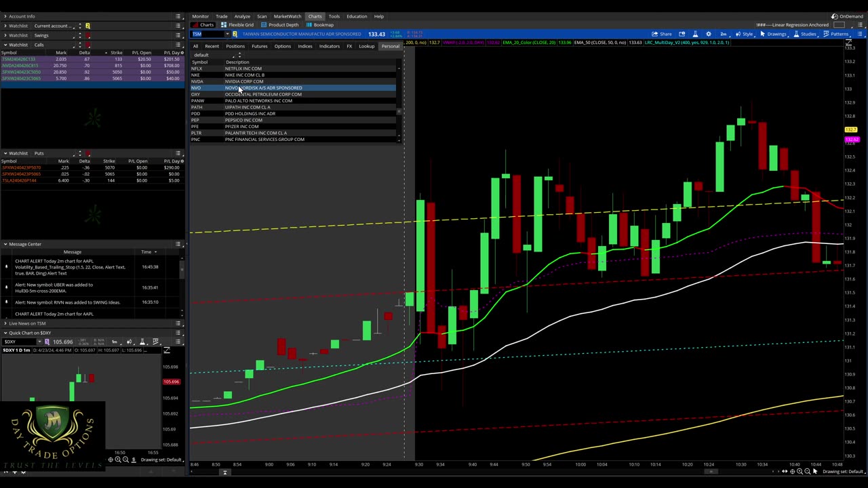Select the Positions symbol filter tab
Viewport: 868px width, 488px height.
[x=235, y=46]
